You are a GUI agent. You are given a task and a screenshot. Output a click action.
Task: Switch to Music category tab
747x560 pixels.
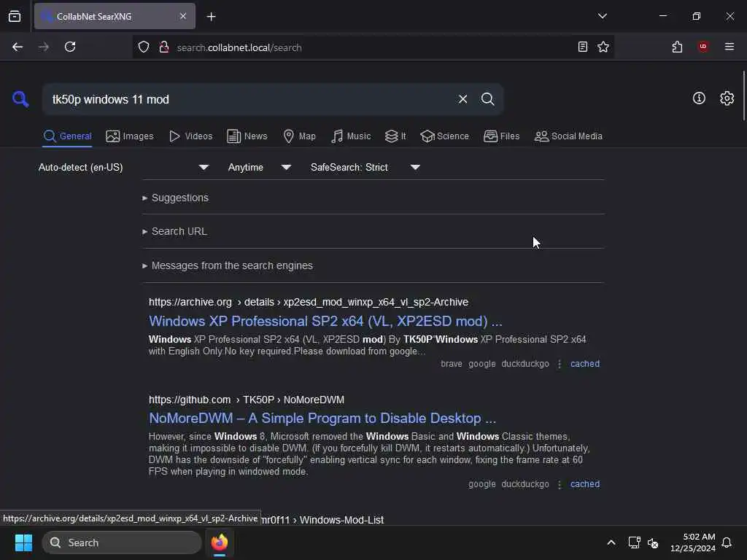tap(351, 136)
